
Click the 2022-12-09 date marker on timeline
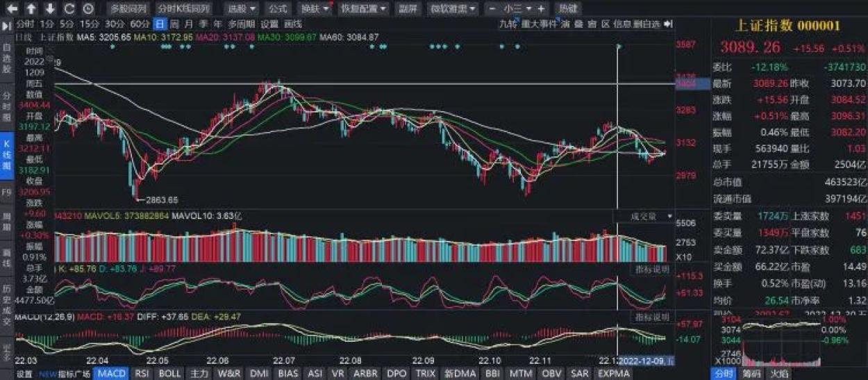tap(646, 361)
